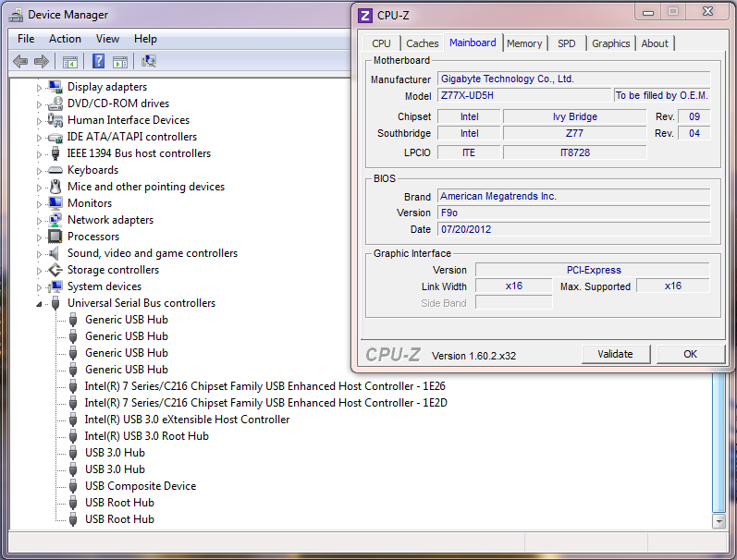737x560 pixels.
Task: Open the View menu
Action: 107,39
